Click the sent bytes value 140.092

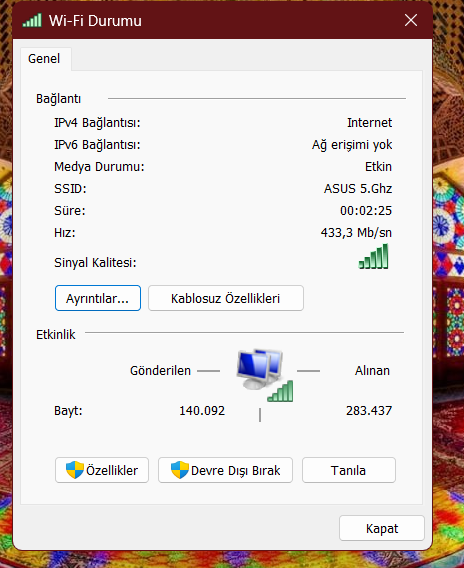pyautogui.click(x=202, y=411)
